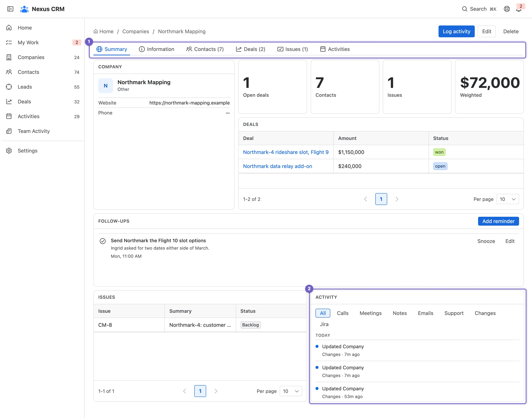Filter activity to Notes
Image resolution: width=532 pixels, height=418 pixels.
[400, 313]
